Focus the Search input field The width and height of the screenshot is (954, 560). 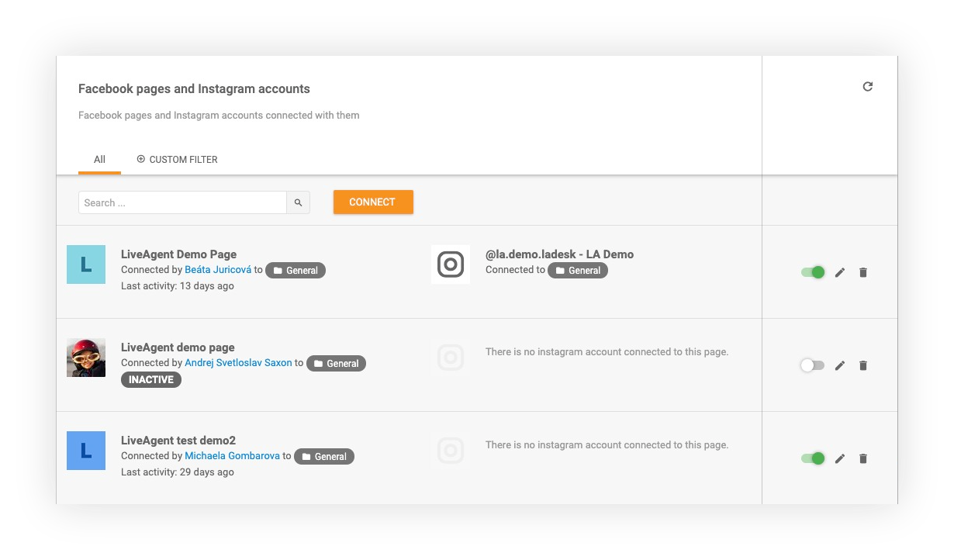coord(182,203)
